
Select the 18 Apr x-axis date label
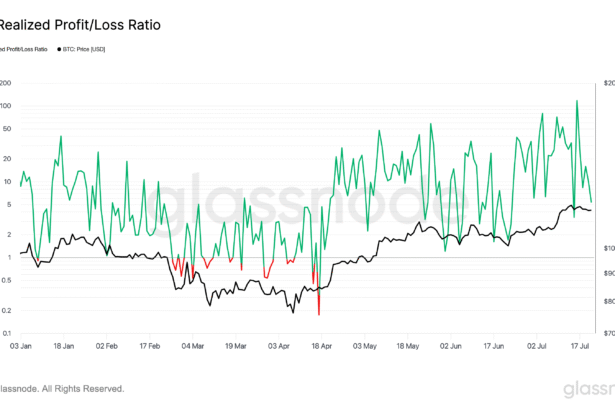pos(319,346)
